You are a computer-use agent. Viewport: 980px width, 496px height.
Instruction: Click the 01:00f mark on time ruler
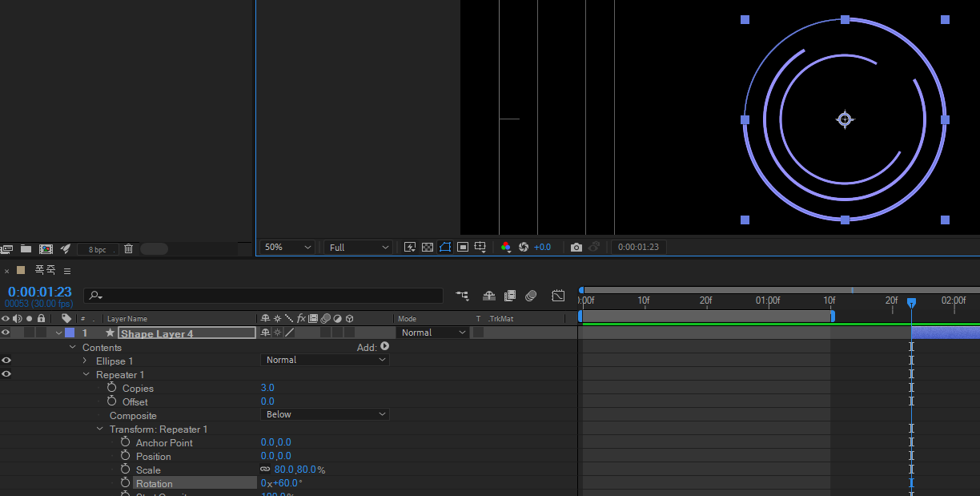tap(768, 300)
